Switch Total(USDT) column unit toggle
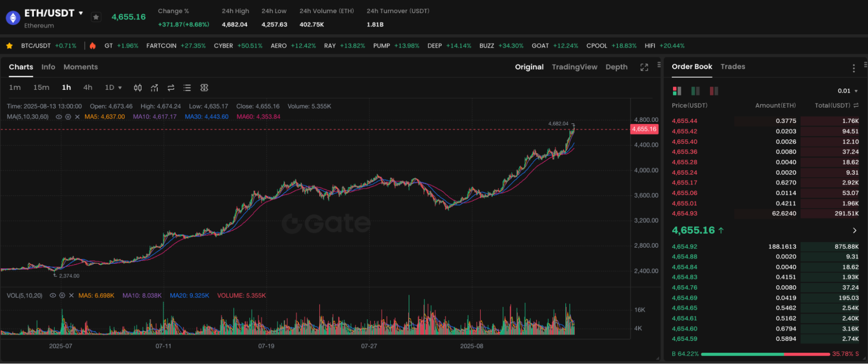The height and width of the screenshot is (364, 868). [856, 106]
